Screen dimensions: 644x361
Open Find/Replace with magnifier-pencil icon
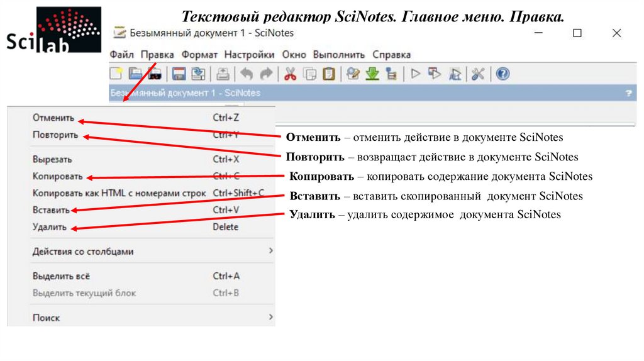[353, 74]
